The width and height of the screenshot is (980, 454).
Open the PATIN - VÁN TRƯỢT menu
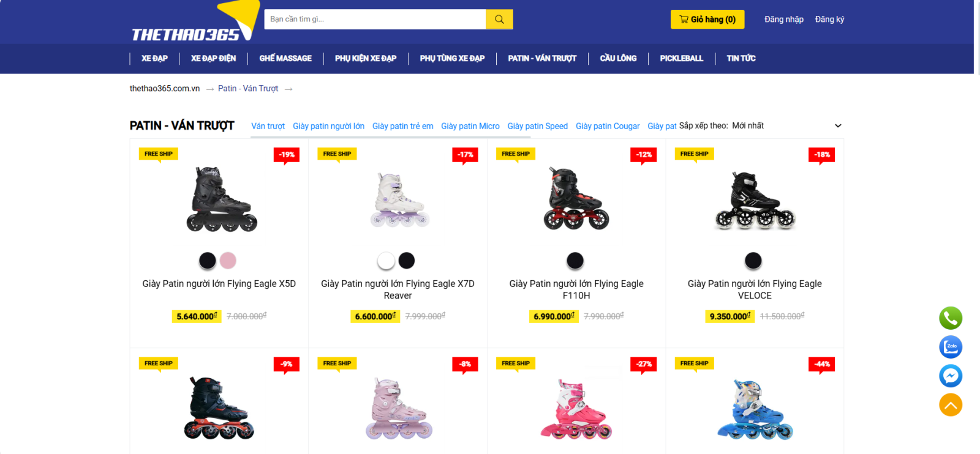[542, 58]
